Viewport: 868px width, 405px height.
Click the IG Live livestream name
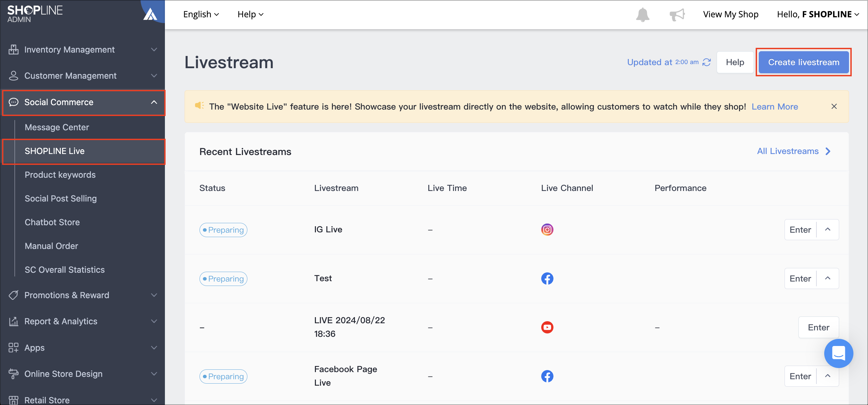[x=328, y=230]
